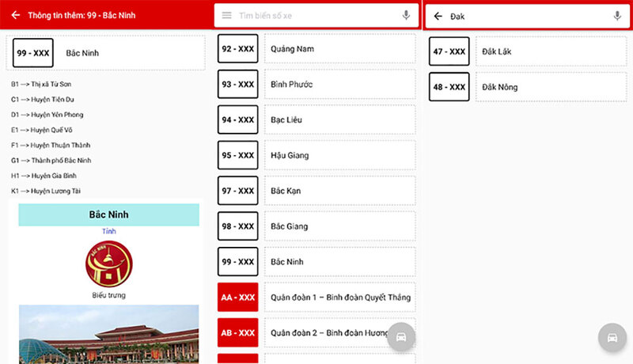This screenshot has height=364, width=633.
Task: Click the 'Biểu trưng' caption
Action: pos(108,295)
